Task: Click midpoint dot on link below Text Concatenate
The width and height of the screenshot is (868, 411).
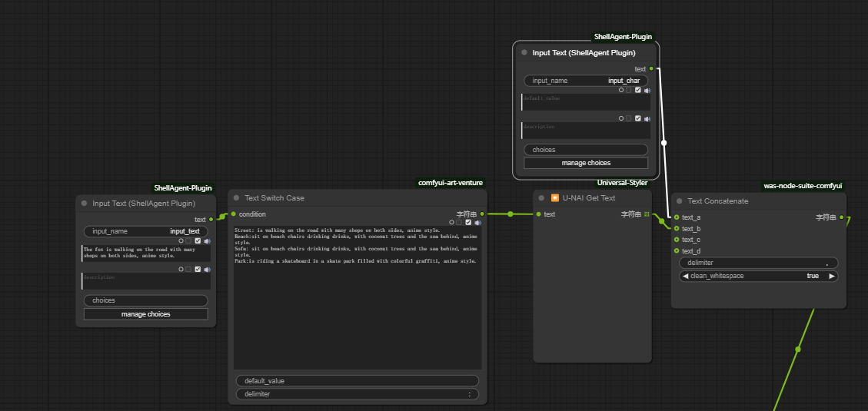Action: (798, 349)
